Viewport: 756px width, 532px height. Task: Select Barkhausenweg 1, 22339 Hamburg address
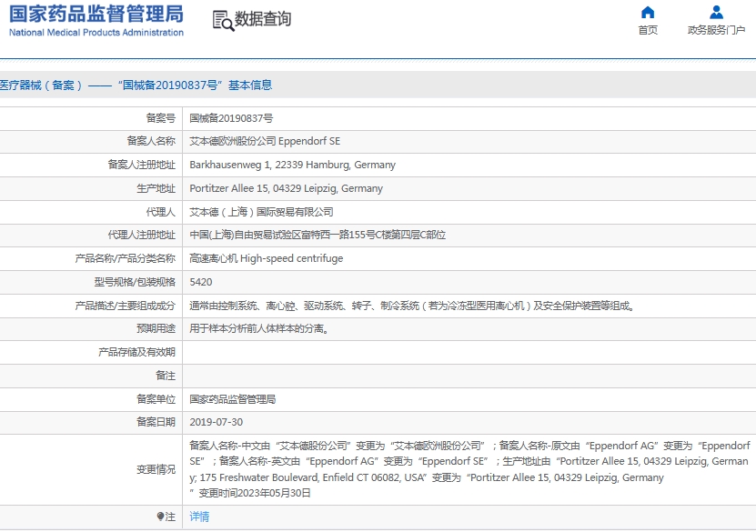(292, 165)
